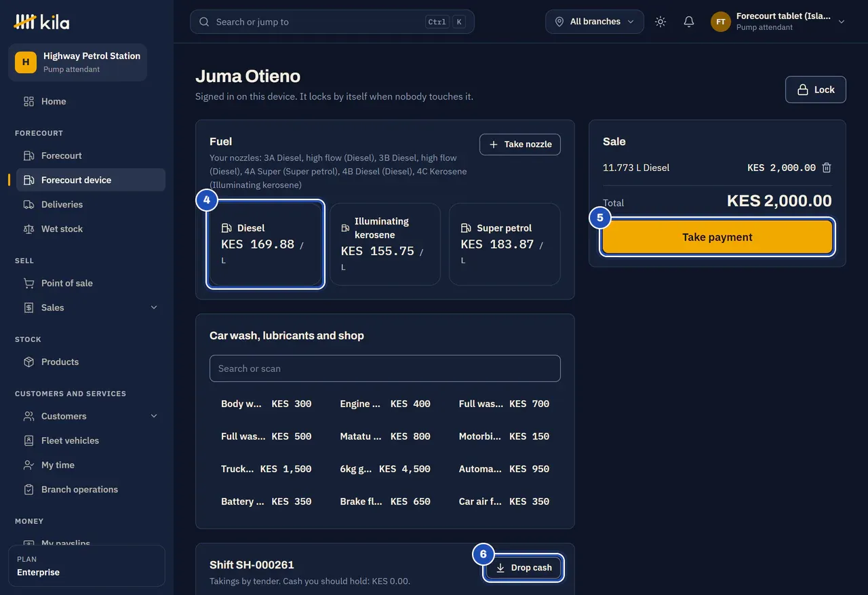Add the Truck item priced KES 1,500
Screen dimensions: 868x595
pos(267,469)
